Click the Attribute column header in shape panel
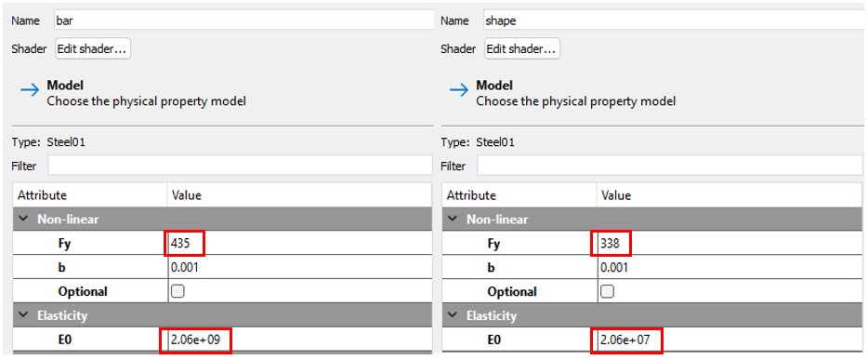 (x=519, y=195)
